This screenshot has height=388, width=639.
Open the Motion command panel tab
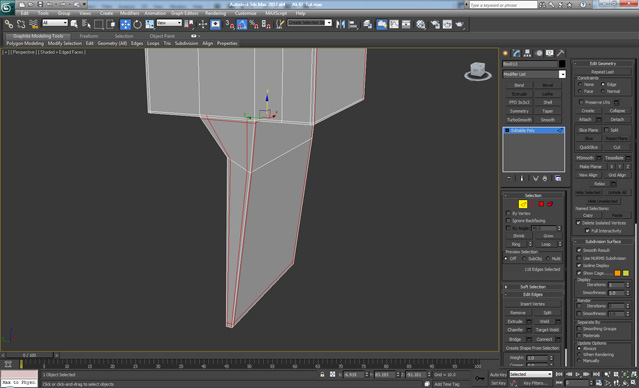539,53
